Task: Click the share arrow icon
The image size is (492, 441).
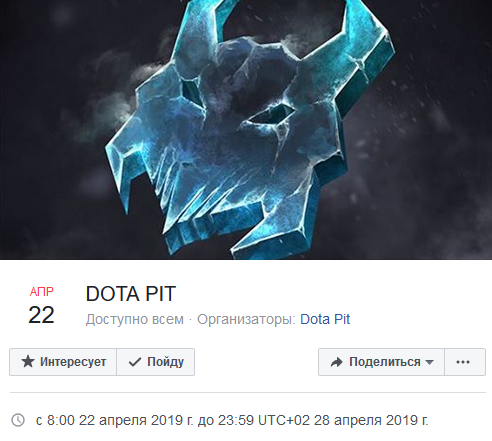Action: tap(336, 362)
